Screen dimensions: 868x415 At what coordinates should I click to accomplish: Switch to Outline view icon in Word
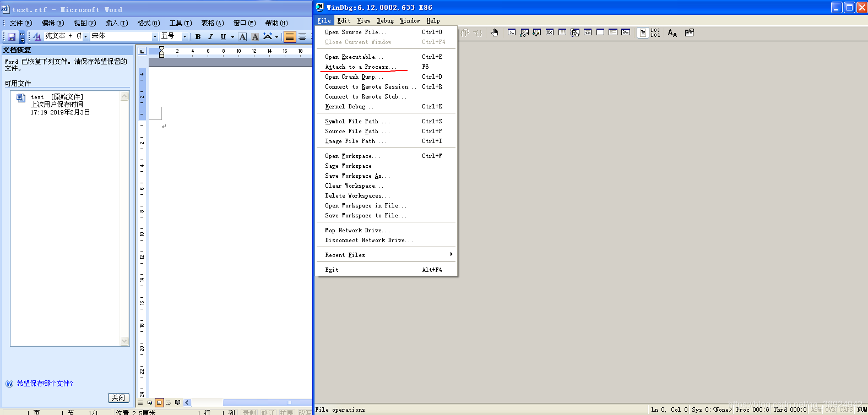[x=169, y=402]
